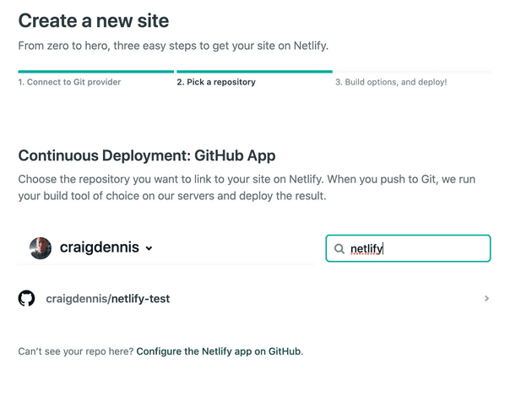Click the Continuous Deployment: GitHub App heading
The height and width of the screenshot is (396, 532).
point(147,155)
